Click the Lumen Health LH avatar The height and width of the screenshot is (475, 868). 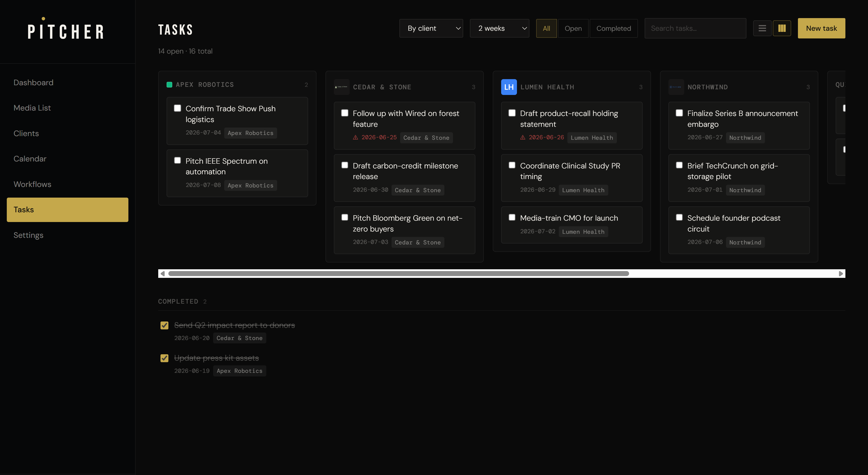[x=509, y=87]
